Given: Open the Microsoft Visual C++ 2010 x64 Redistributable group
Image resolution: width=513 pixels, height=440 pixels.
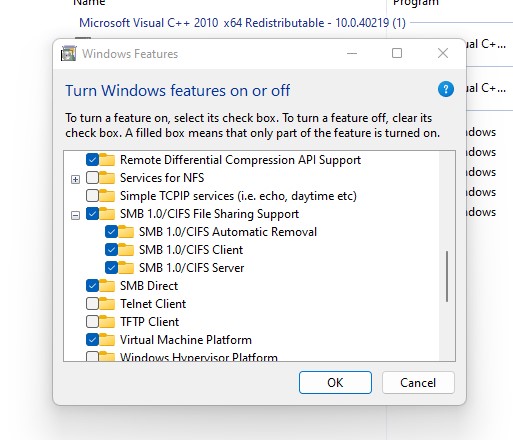Looking at the screenshot, I should point(242,23).
